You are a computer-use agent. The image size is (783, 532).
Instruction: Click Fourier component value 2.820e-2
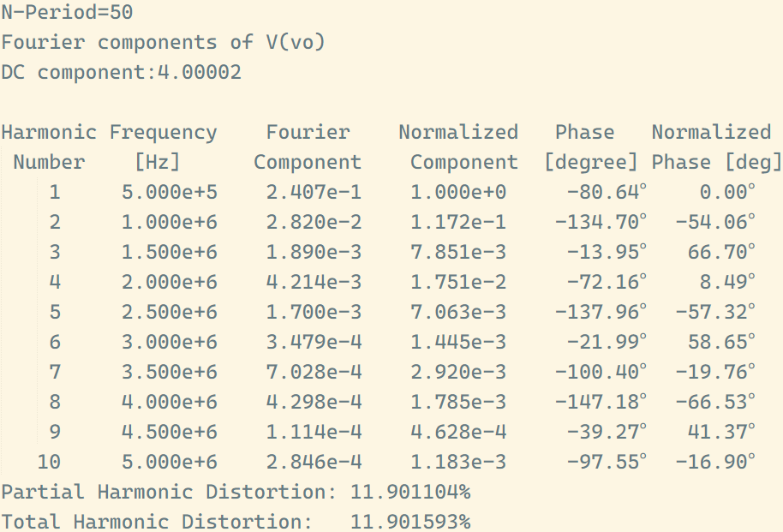314,222
